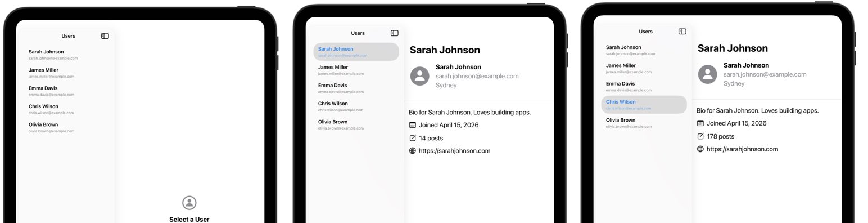Viewport: 868px width, 223px height.
Task: Click sarah.johnson@example.com in right iPad detail
Action: coord(765,74)
